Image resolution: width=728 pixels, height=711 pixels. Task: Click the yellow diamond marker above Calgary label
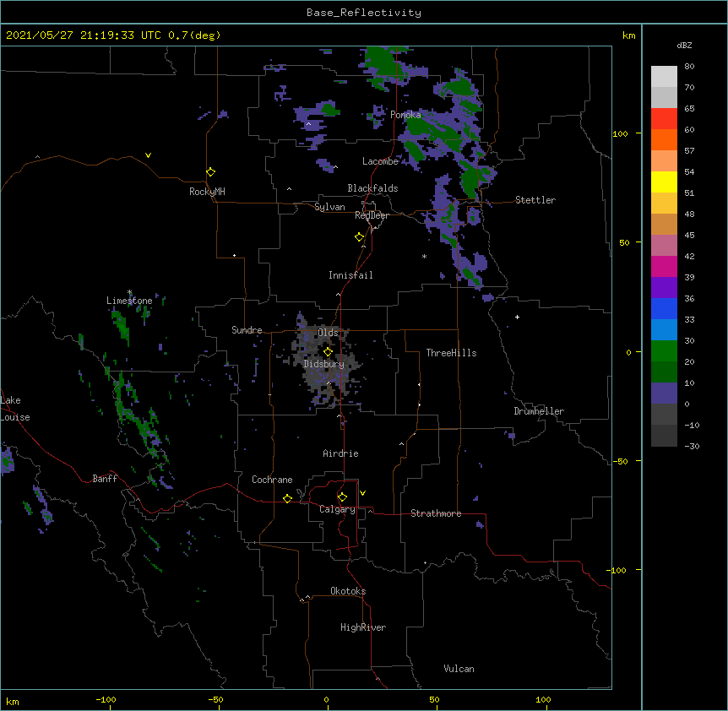[342, 497]
